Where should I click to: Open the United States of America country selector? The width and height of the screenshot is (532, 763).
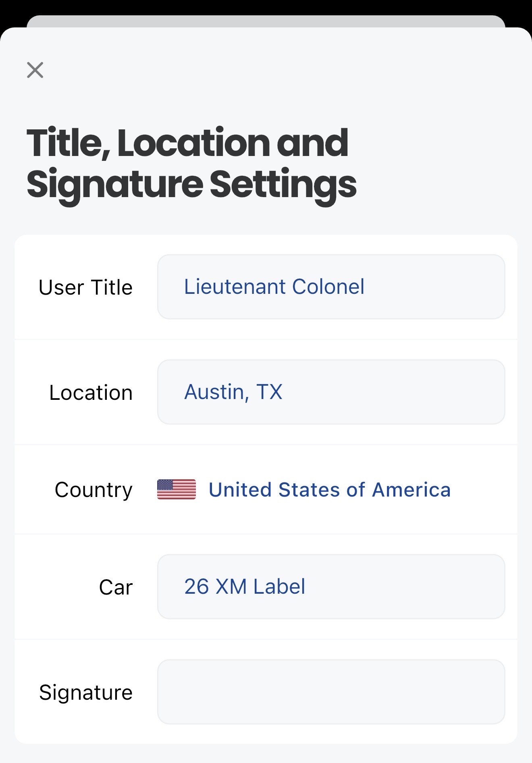point(329,490)
